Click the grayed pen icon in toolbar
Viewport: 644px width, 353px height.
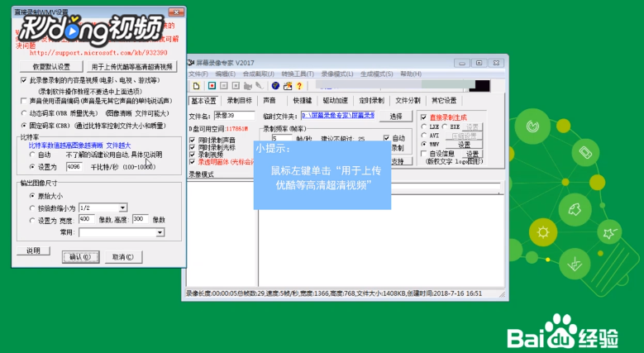(259, 85)
